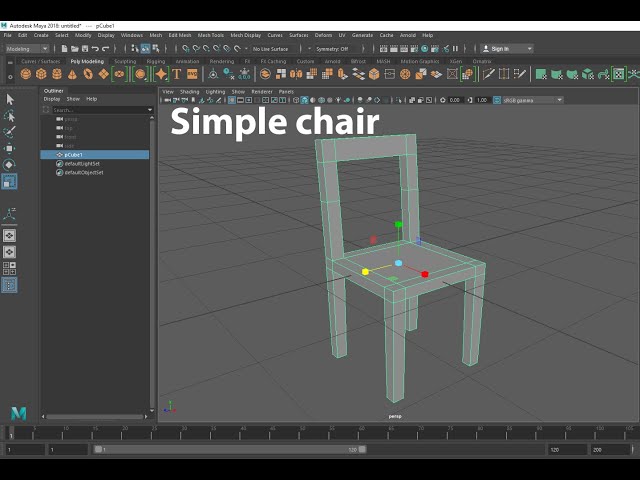The height and width of the screenshot is (480, 640).
Task: Select the Rotate tool in the Tool Box
Action: (x=9, y=164)
